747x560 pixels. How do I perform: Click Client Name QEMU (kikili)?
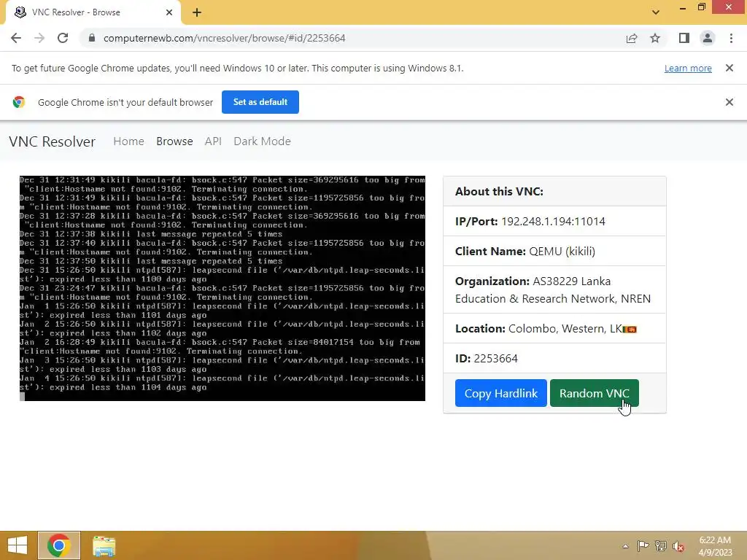click(554, 252)
